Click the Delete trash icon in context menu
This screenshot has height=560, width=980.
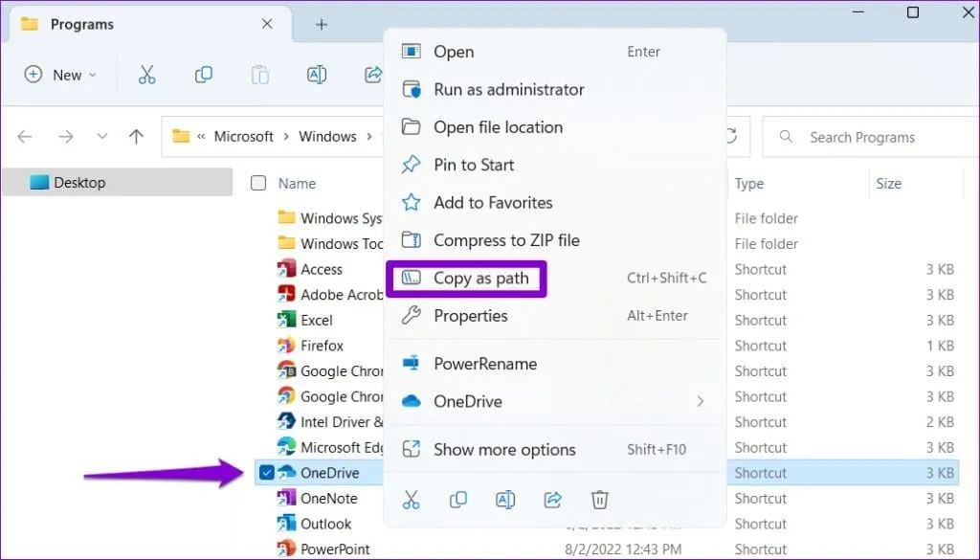click(599, 499)
